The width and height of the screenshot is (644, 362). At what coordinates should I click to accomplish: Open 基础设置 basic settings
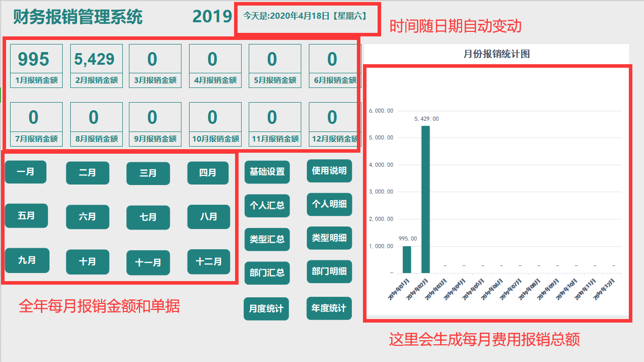tap(267, 172)
